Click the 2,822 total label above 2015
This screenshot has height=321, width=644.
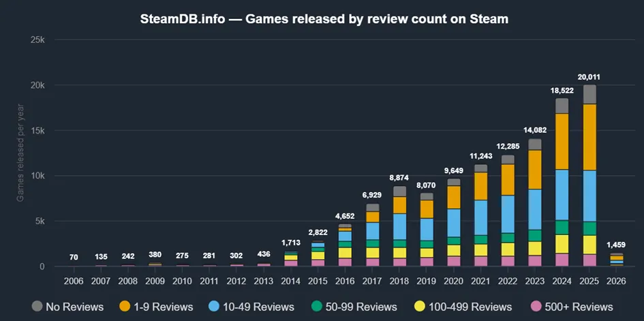[x=318, y=233]
